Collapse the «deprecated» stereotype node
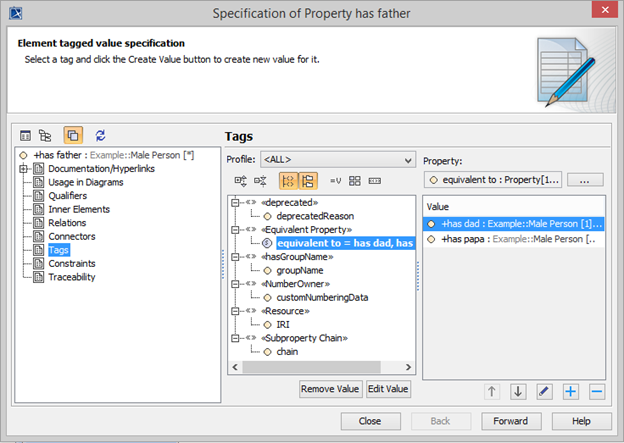624x443 pixels. [236, 202]
